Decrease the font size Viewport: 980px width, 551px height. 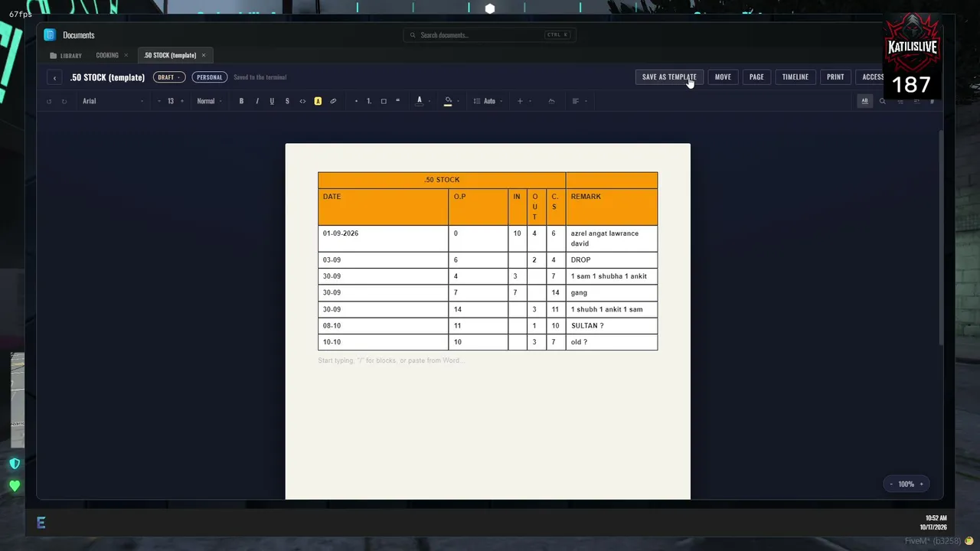[159, 101]
